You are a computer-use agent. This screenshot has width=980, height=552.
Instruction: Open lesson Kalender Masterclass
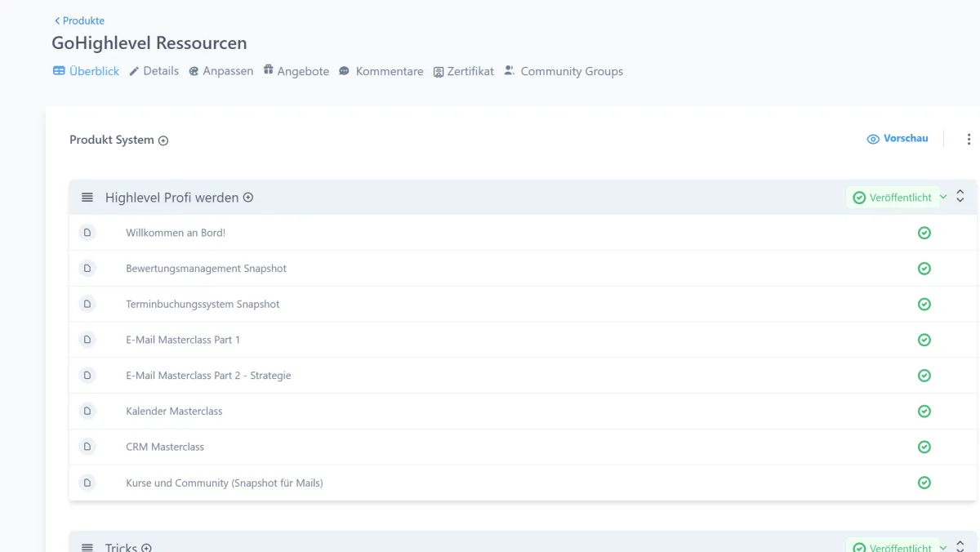pyautogui.click(x=174, y=411)
